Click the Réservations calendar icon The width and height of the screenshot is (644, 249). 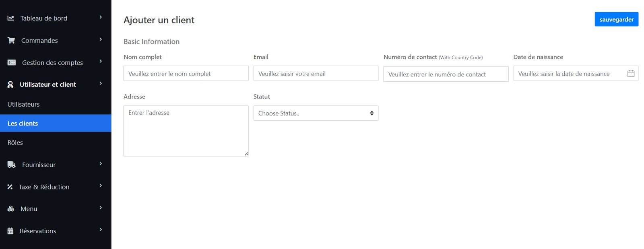point(10,231)
